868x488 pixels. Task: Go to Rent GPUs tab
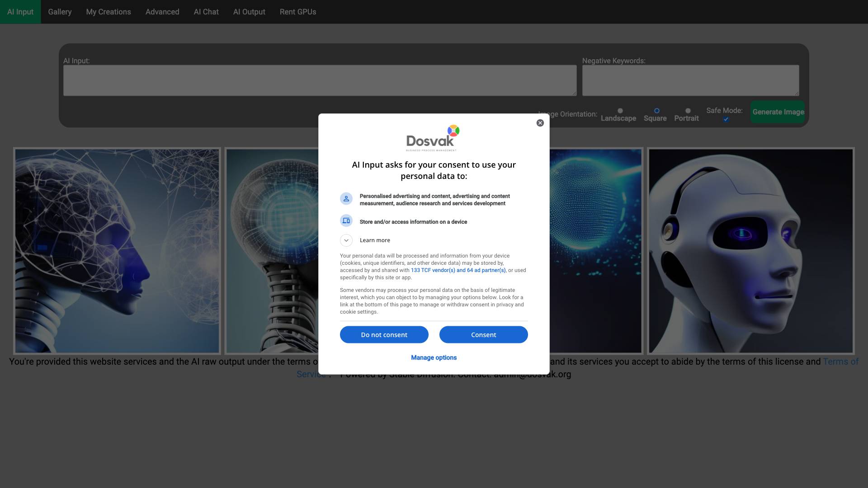point(297,12)
